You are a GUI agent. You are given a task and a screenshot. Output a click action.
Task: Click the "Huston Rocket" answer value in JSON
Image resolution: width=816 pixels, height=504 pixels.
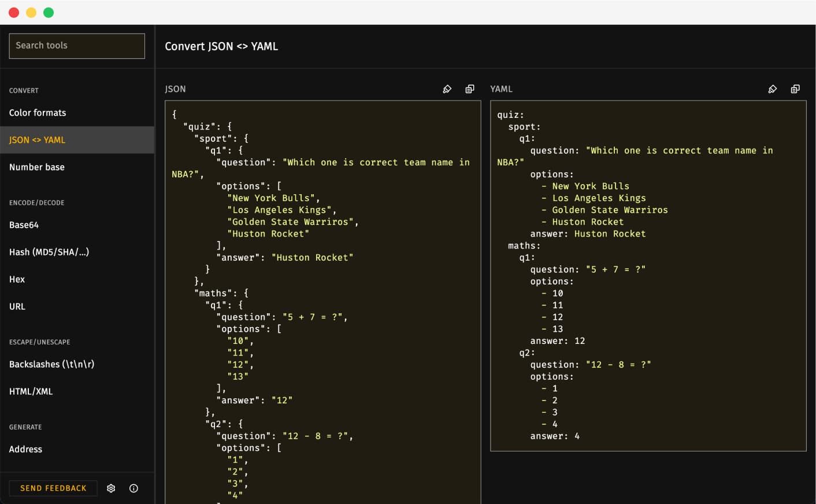[312, 258]
